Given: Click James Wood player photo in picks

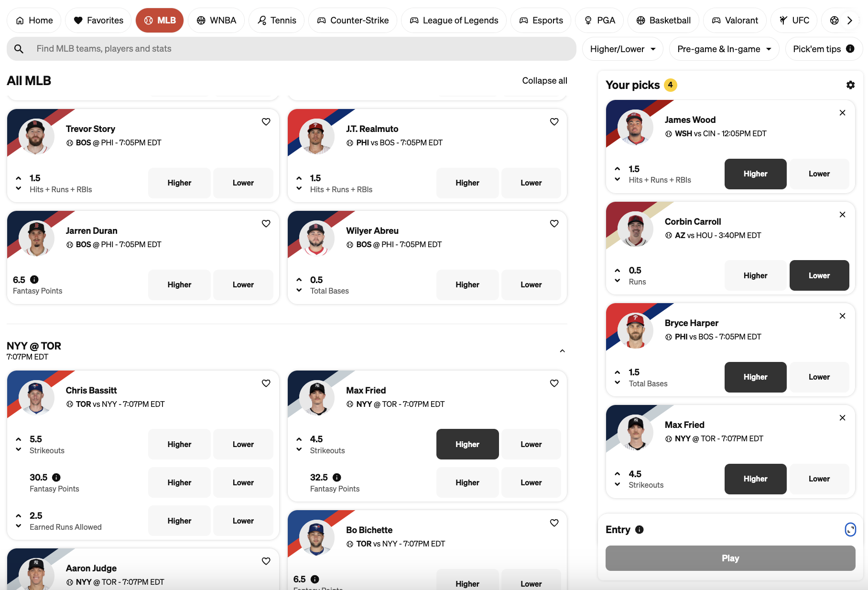Looking at the screenshot, I should tap(635, 127).
